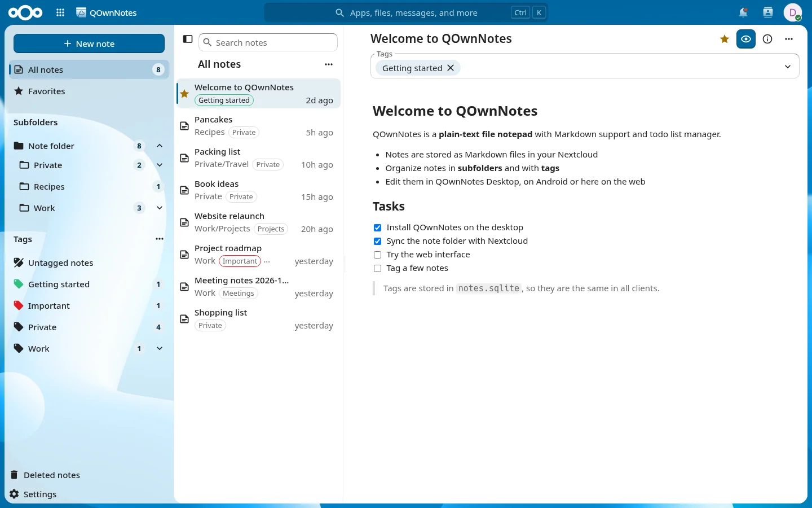This screenshot has height=508, width=812.
Task: Open Favorites in sidebar
Action: tap(89, 91)
